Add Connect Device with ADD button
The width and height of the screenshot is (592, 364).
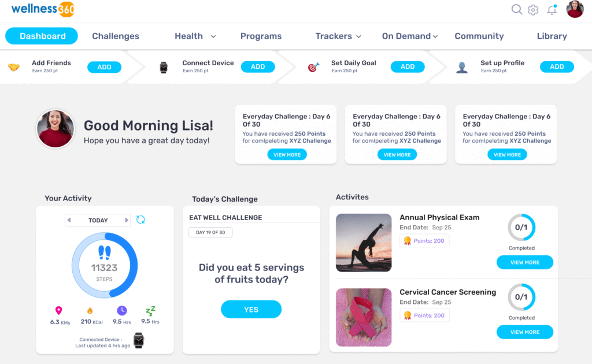(258, 67)
